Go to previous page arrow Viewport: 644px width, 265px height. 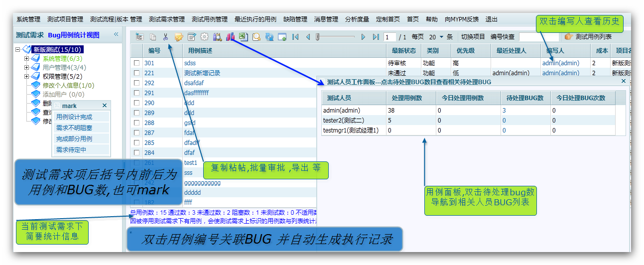click(308, 37)
